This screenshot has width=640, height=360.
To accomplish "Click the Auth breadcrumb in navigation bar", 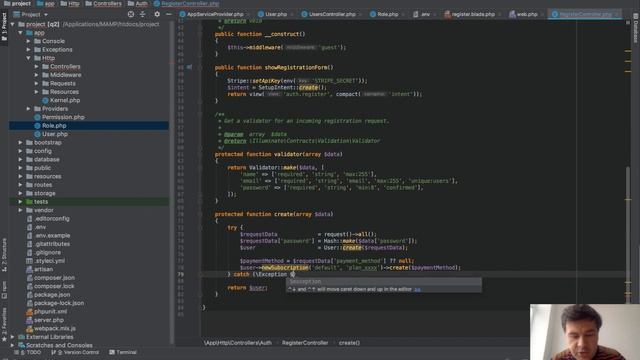I will click(138, 3).
